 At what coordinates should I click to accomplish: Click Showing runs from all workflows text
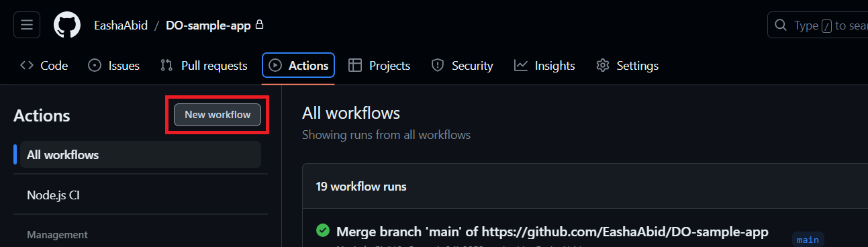[386, 135]
